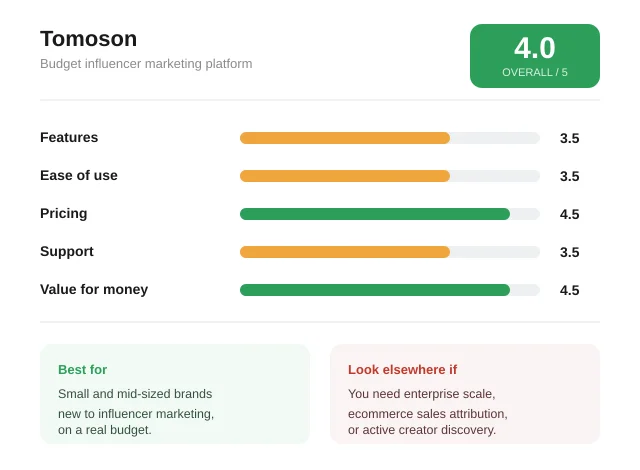This screenshot has height=470, width=640.
Task: Click the small and mid-sized brands text
Action: [x=136, y=412]
